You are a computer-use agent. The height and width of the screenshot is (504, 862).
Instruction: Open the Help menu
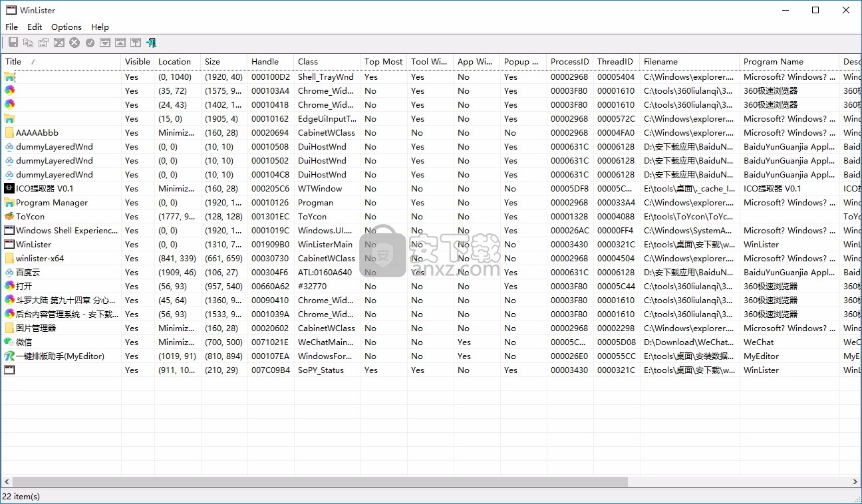[100, 27]
